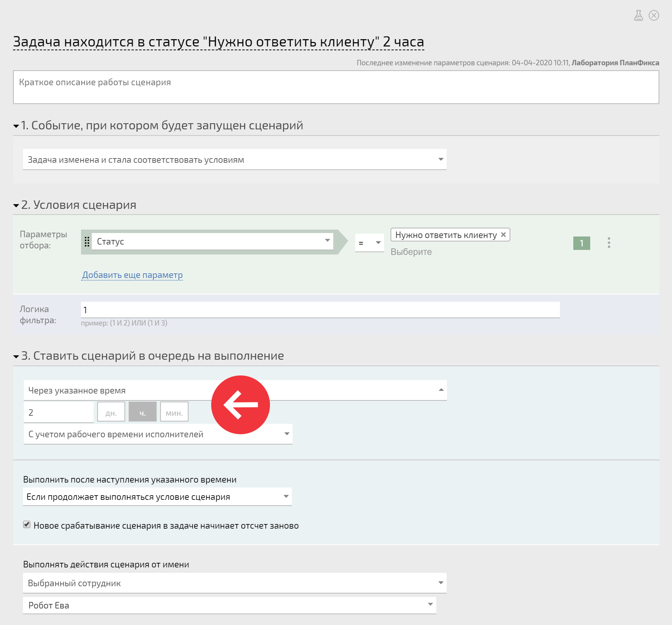672x625 pixels.
Task: Remove the "Нужно ответить клиенту" status tag
Action: click(x=503, y=235)
